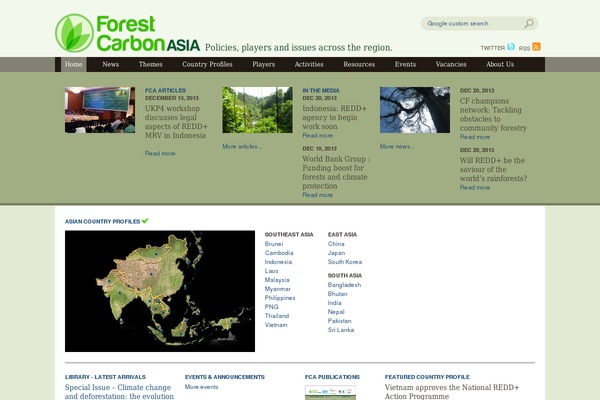Focus the Google custom search field
The image size is (600, 400).
[x=473, y=24]
